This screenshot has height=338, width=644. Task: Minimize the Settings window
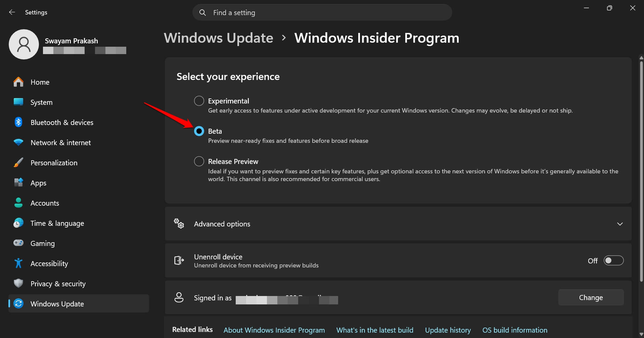(586, 8)
